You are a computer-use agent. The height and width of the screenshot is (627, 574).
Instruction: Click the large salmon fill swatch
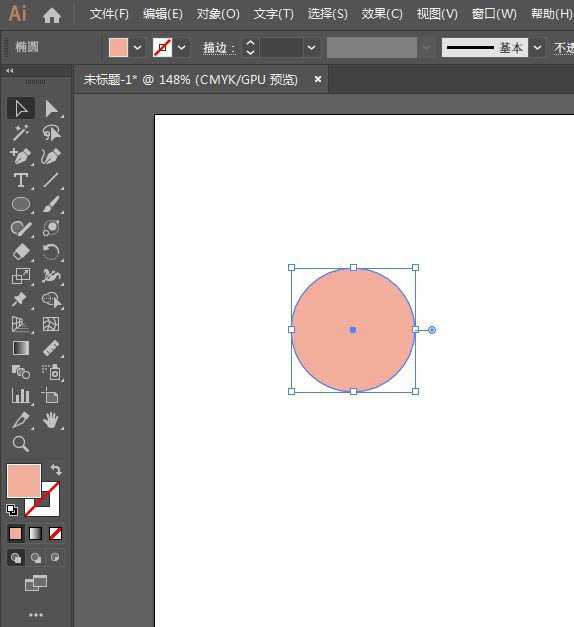tap(24, 481)
